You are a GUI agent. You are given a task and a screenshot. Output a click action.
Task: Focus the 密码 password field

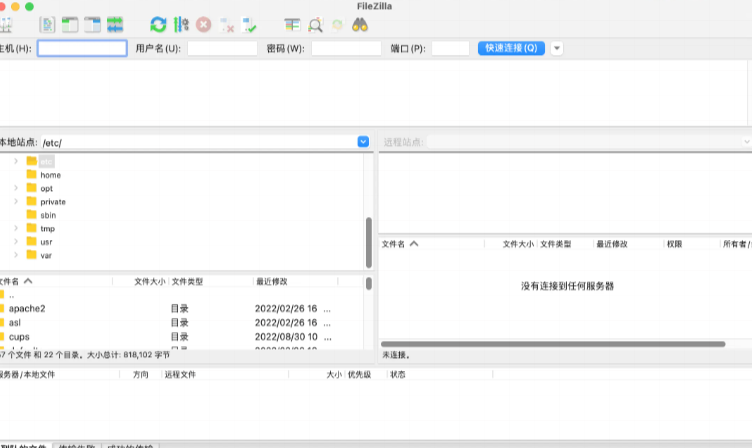click(346, 48)
